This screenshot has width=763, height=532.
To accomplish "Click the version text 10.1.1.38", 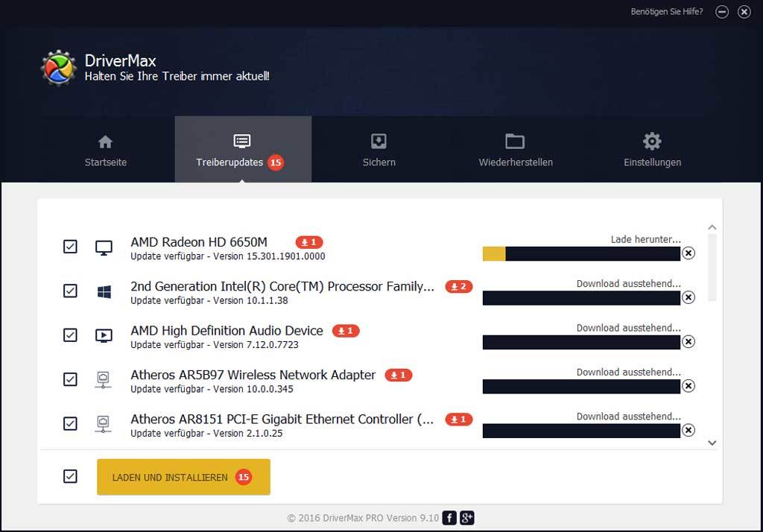I will point(267,300).
